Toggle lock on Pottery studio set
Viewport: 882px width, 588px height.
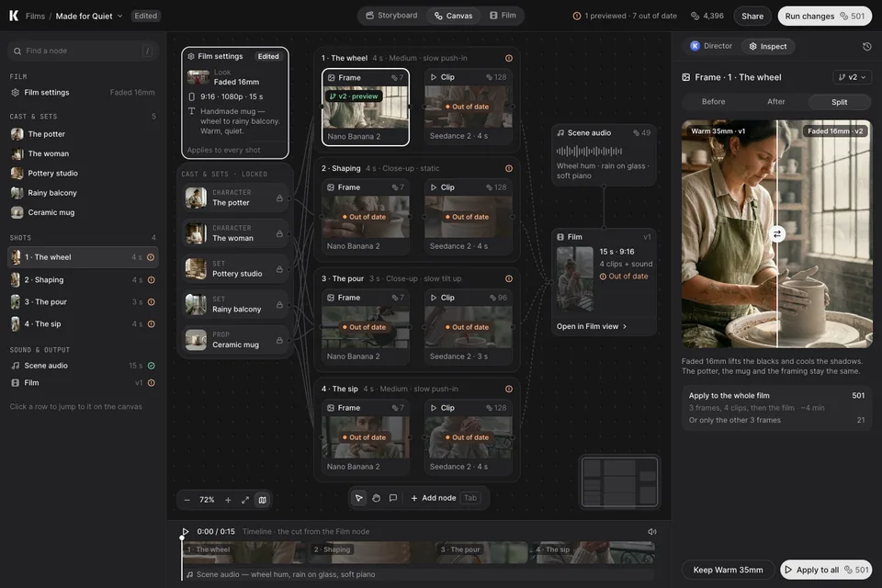279,269
